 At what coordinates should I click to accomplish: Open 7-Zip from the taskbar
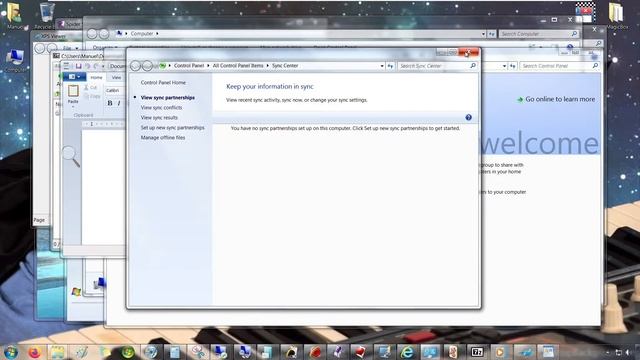[x=477, y=351]
